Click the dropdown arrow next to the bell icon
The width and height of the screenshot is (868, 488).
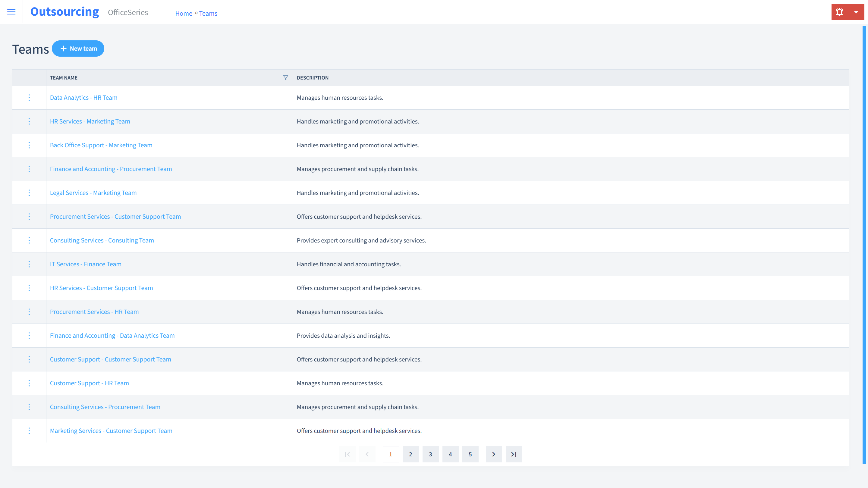coord(856,12)
